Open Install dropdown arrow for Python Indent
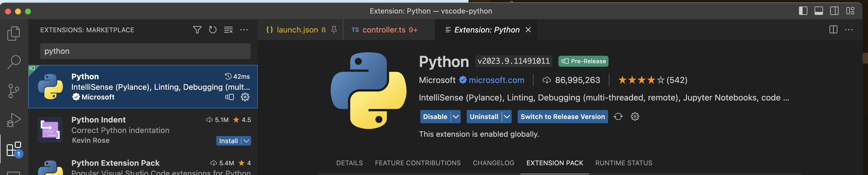This screenshot has width=868, height=175. 247,141
